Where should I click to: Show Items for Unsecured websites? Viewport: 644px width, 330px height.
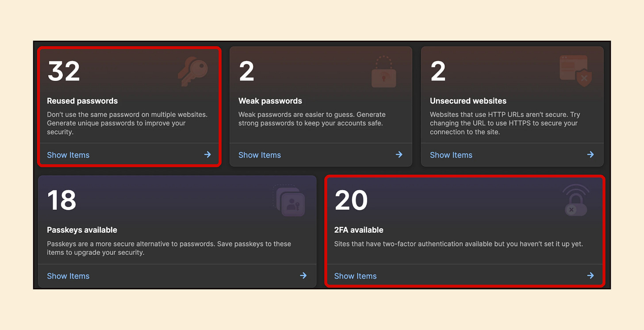451,155
